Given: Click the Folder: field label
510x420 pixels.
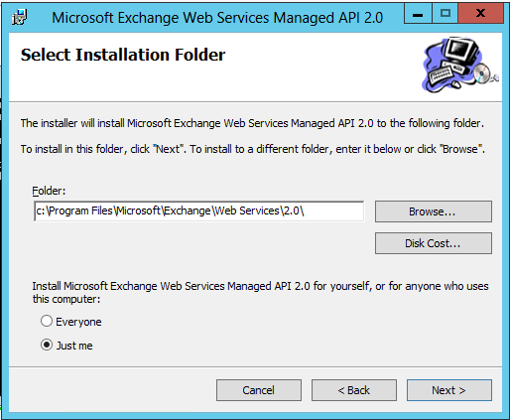Looking at the screenshot, I should click(x=49, y=191).
